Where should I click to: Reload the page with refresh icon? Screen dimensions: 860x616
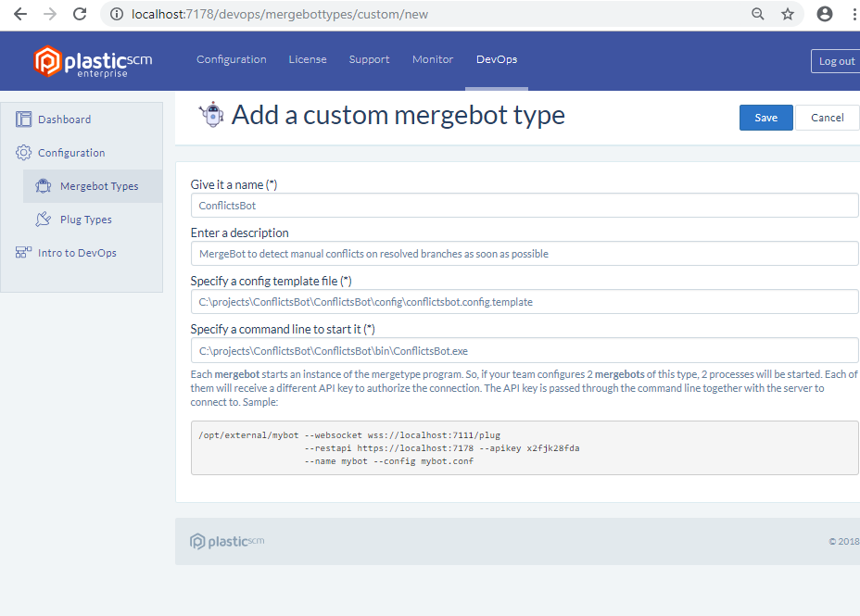(80, 14)
